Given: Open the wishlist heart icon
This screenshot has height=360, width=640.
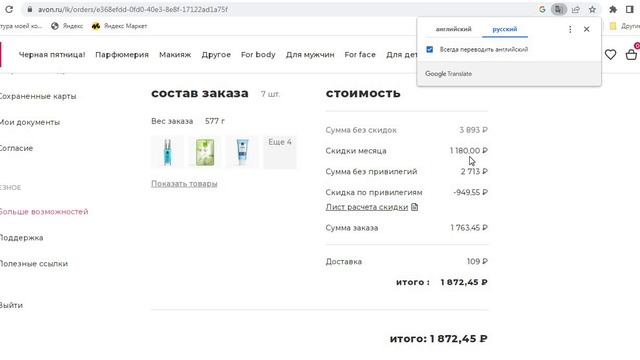Looking at the screenshot, I should 610,54.
